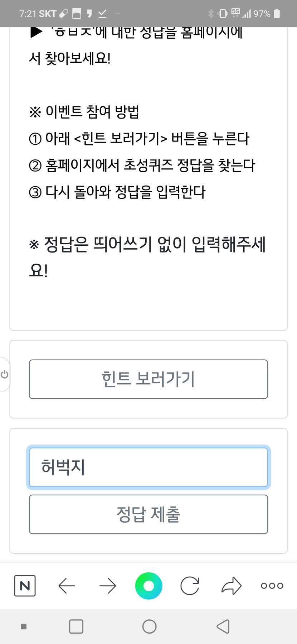
Task: Tap the small square dot in navigation bar
Action: [x=24, y=626]
